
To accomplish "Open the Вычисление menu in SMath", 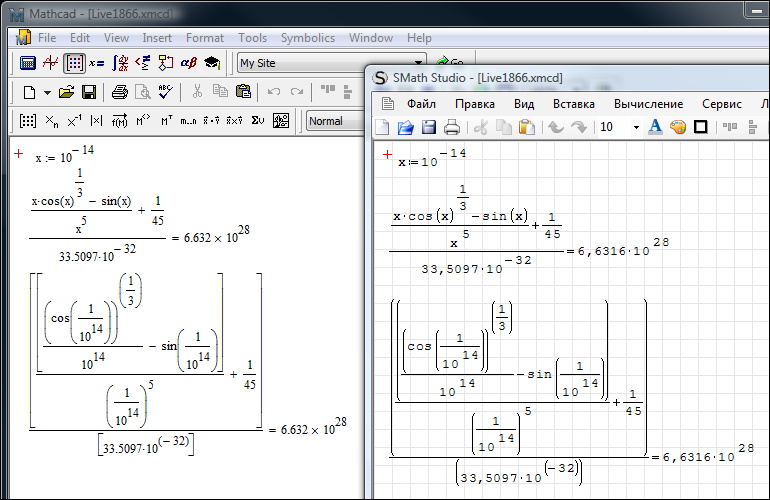I will click(x=648, y=103).
